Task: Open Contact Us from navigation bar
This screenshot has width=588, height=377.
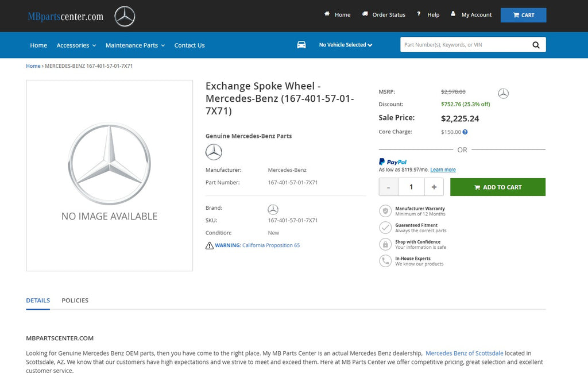Action: 189,45
